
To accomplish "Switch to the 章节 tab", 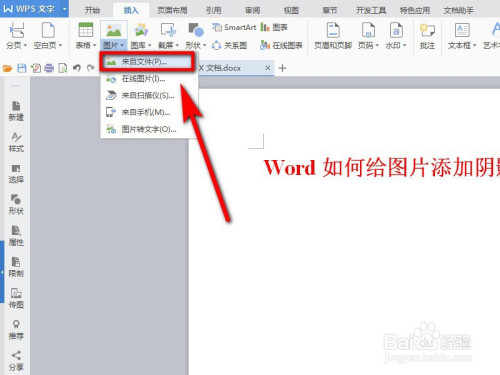I will (330, 10).
